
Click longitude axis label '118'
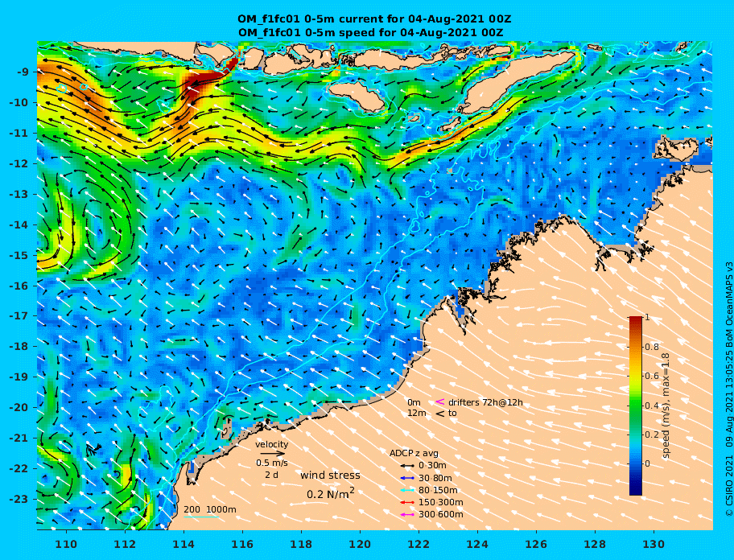[301, 544]
